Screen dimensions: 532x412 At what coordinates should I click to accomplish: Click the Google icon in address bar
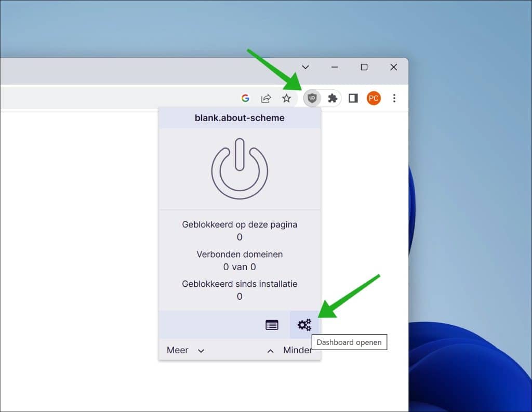click(x=245, y=98)
